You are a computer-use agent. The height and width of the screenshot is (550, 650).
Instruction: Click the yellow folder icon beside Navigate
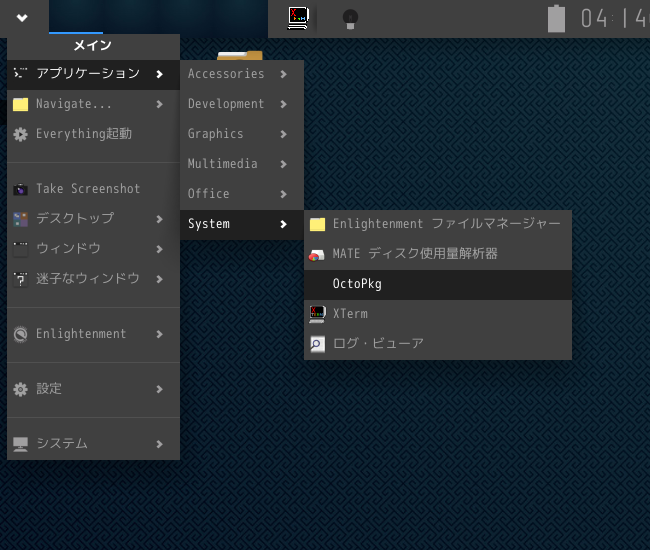coord(20,104)
